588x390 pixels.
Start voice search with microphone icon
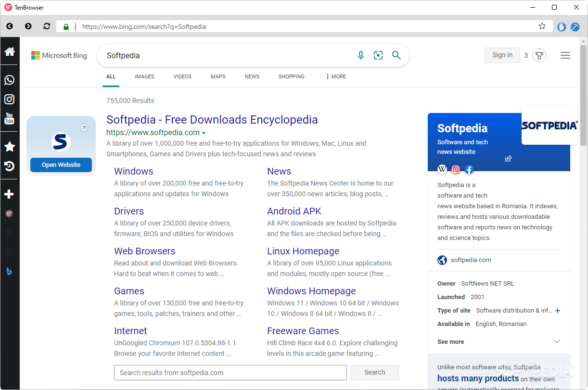361,55
